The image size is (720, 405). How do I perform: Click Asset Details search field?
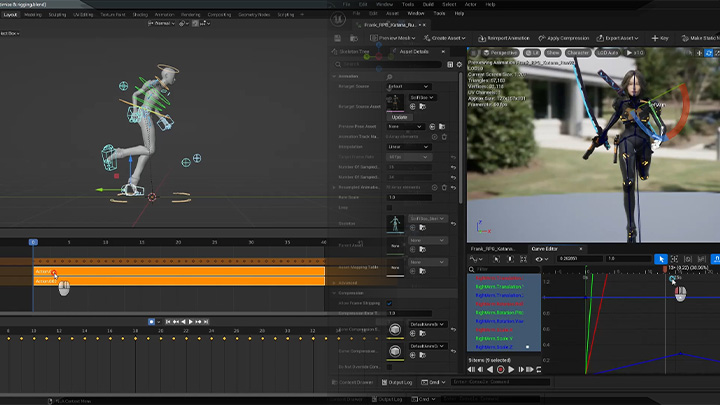click(388, 64)
